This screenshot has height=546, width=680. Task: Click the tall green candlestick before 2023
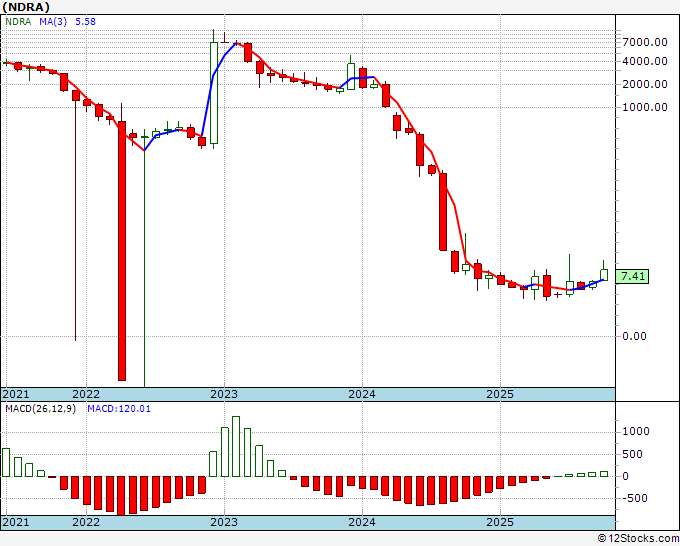[x=214, y=93]
